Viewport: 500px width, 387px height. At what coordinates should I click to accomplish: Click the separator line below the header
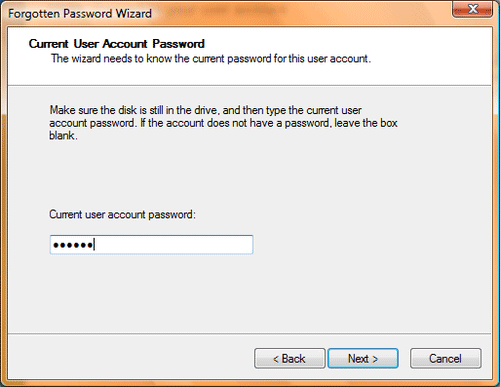click(250, 85)
